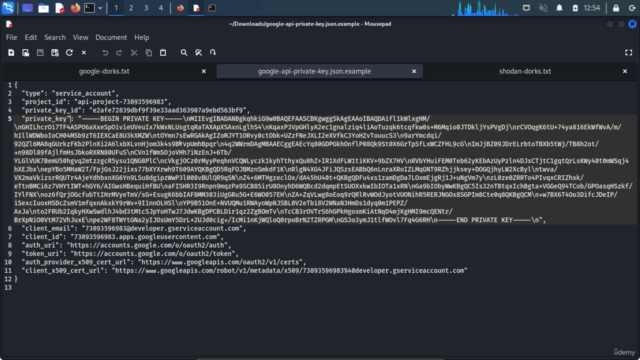
Task: Click the token_uri line
Action: [130, 254]
